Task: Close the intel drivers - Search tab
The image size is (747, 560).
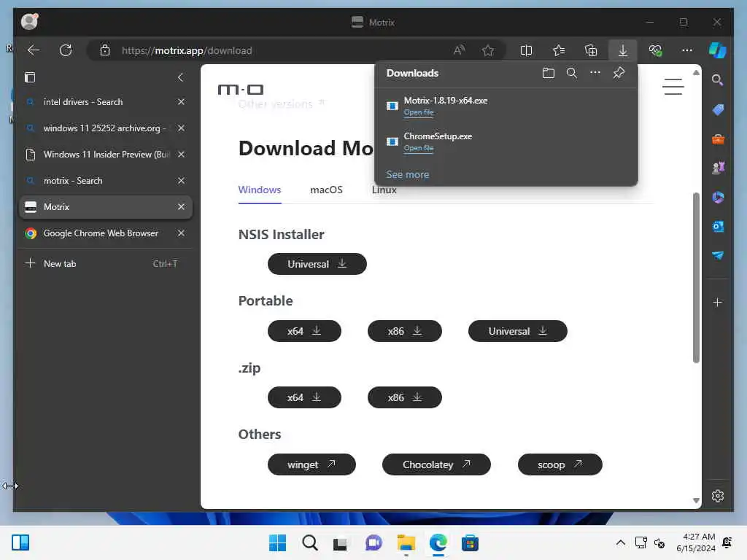Action: [181, 102]
